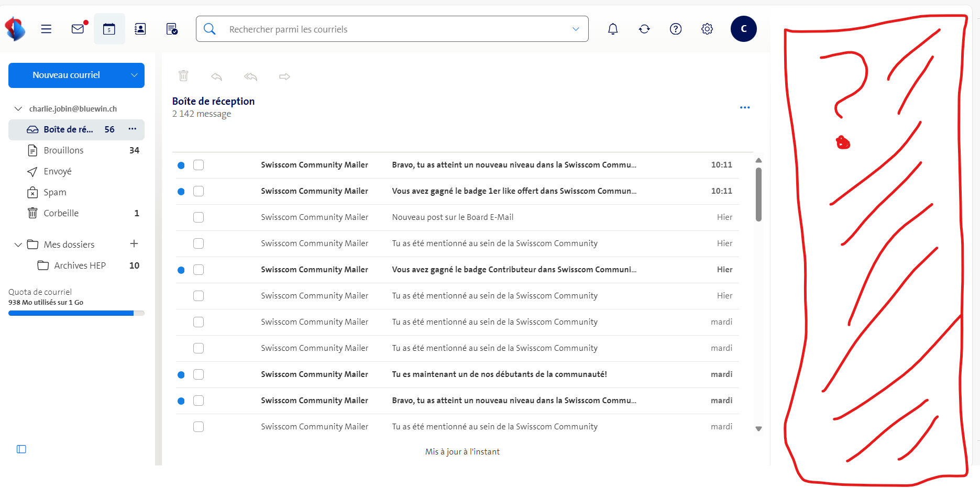Click the notifications bell icon
Image resolution: width=980 pixels, height=488 pixels.
[612, 29]
